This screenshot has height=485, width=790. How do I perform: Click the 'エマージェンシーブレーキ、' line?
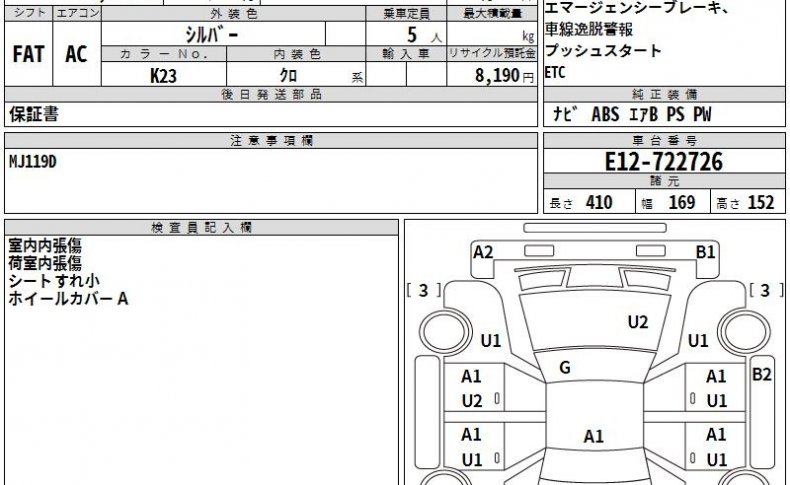tap(637, 8)
